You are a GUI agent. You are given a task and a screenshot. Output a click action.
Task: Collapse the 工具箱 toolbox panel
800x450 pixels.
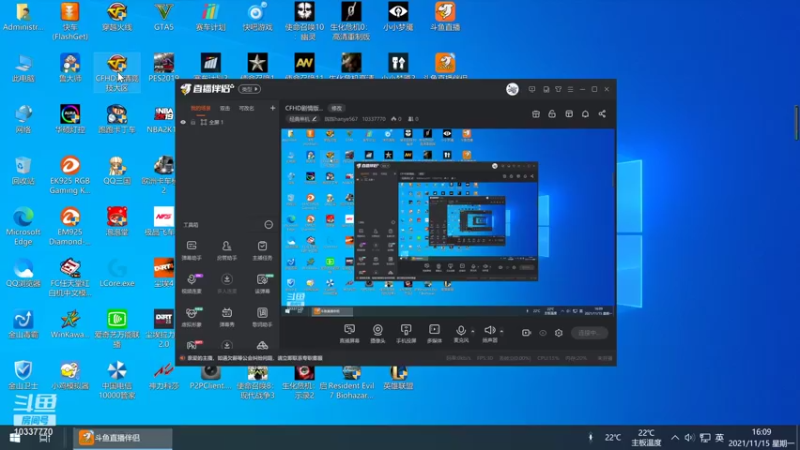(x=268, y=224)
